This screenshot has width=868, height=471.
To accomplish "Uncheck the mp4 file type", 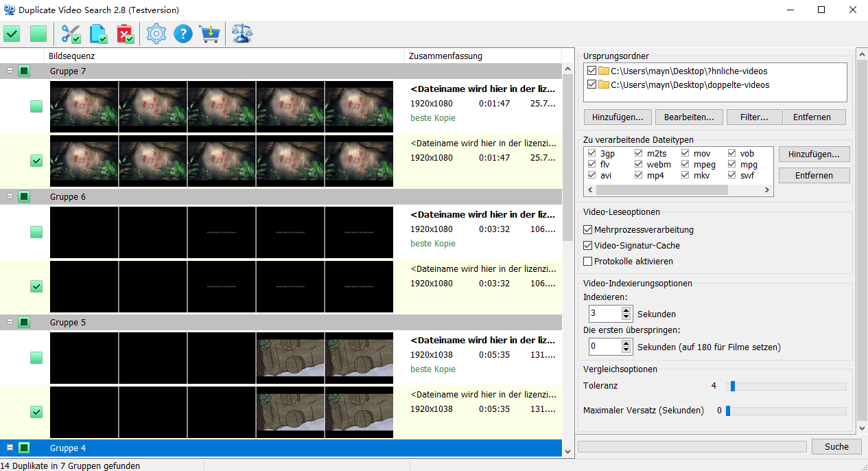I will coord(639,175).
